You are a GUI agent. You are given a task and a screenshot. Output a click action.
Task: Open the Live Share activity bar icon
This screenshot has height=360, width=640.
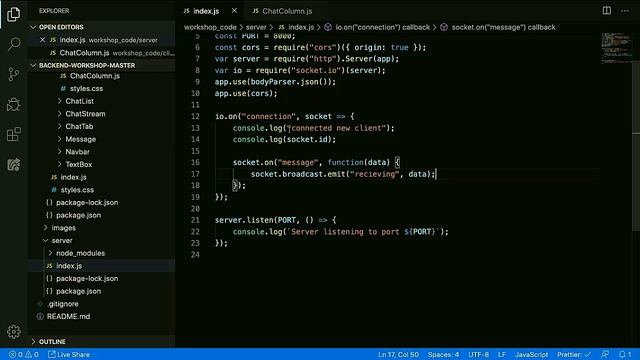13,164
